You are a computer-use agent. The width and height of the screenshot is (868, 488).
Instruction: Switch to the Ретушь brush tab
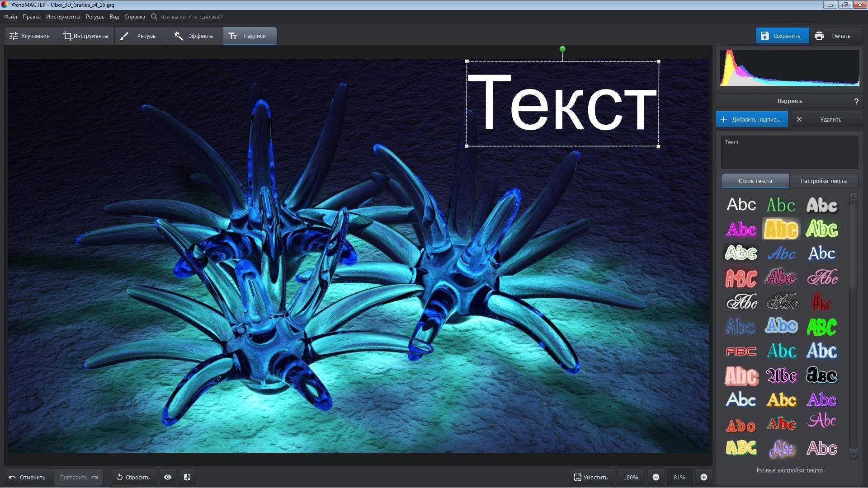(141, 36)
